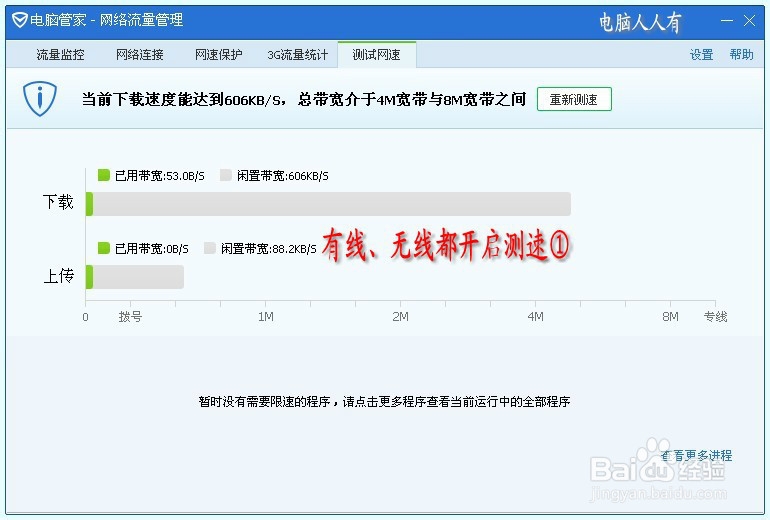Minimize the 网络流量管理 window
This screenshot has height=520, width=770.
click(x=727, y=21)
